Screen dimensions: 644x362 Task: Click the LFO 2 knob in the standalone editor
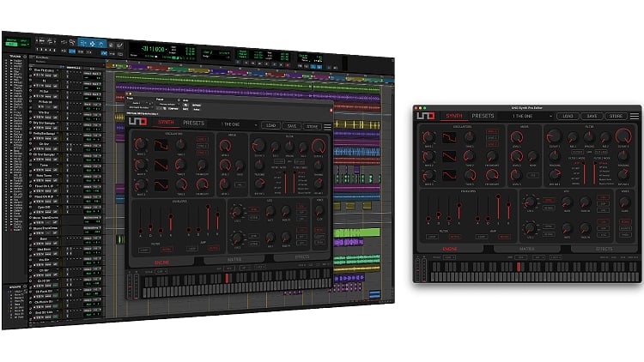tap(531, 227)
